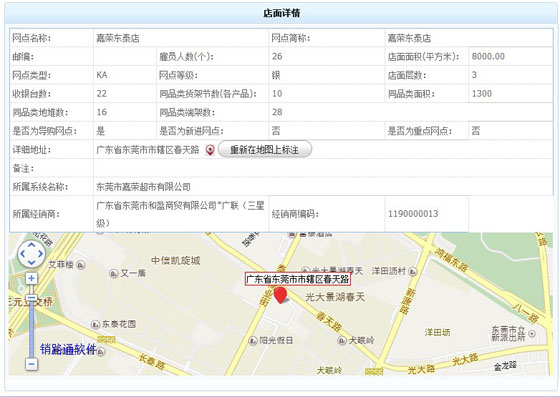This screenshot has height=397, width=560.
Task: Click 东泰花园 place icon on map
Action: (95, 325)
